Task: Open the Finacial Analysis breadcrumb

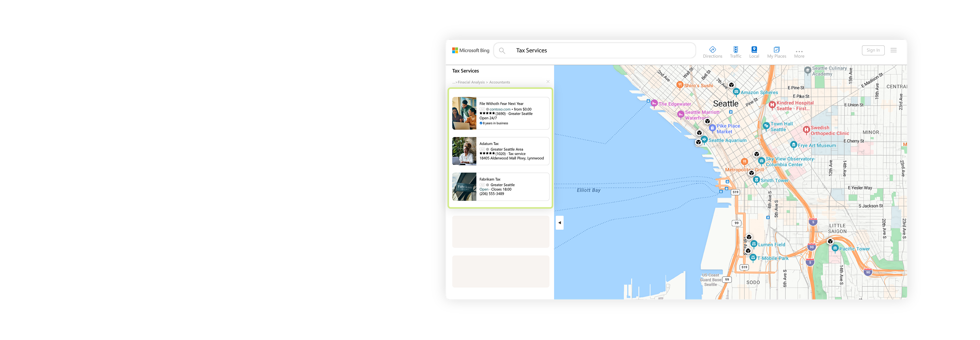Action: click(471, 82)
